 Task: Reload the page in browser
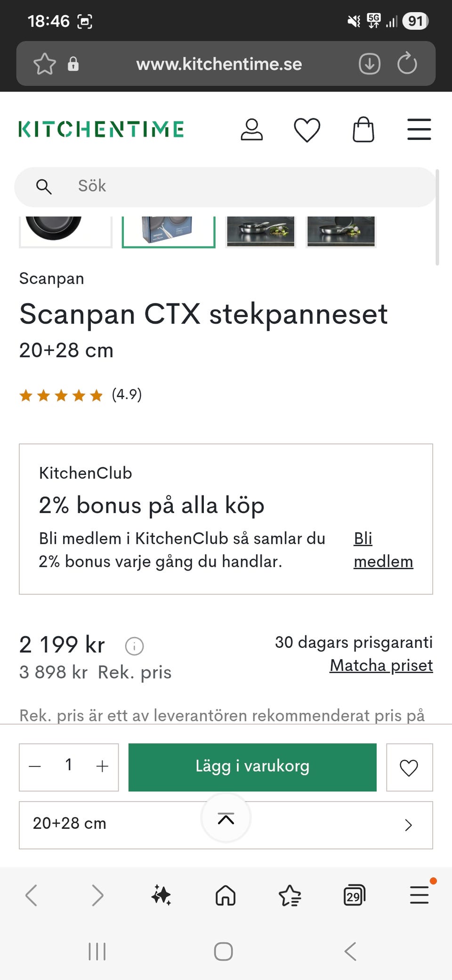(407, 64)
